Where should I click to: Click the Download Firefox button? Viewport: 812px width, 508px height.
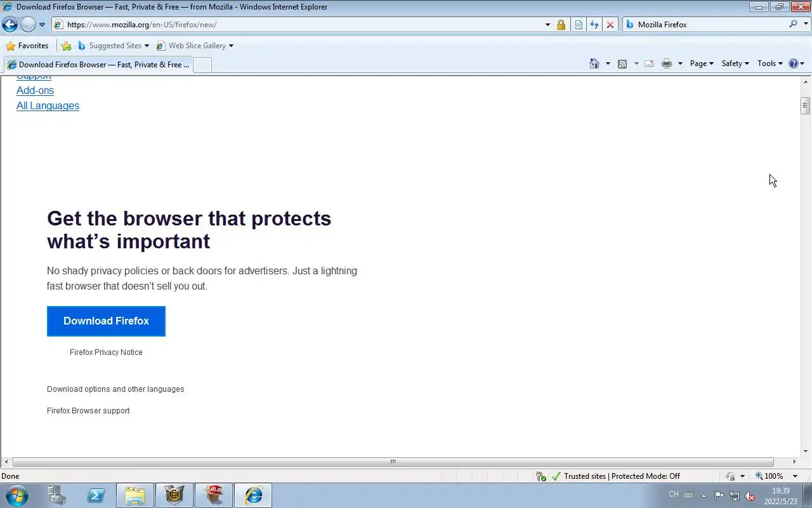tap(106, 321)
